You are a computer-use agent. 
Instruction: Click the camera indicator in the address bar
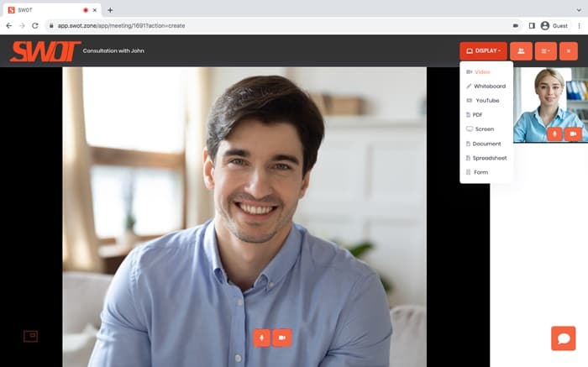click(516, 26)
